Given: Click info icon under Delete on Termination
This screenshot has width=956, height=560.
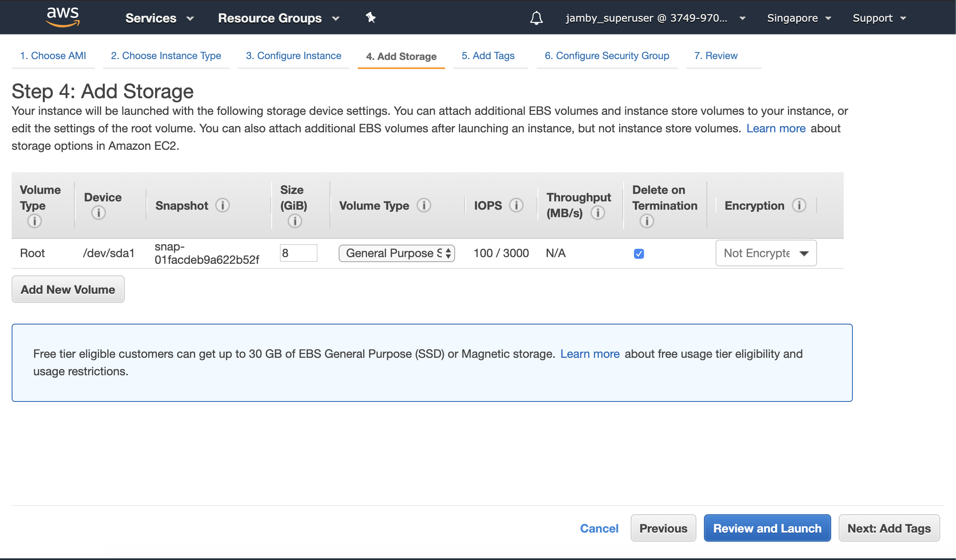Looking at the screenshot, I should point(646,221).
